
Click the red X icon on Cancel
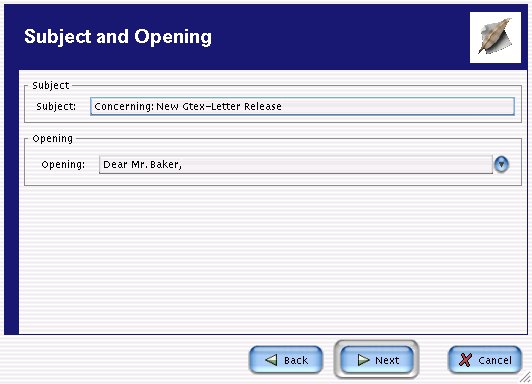pyautogui.click(x=465, y=360)
